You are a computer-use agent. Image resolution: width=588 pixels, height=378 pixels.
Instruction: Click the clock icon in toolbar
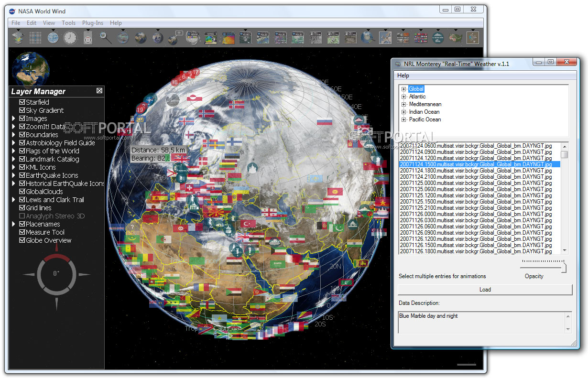70,37
